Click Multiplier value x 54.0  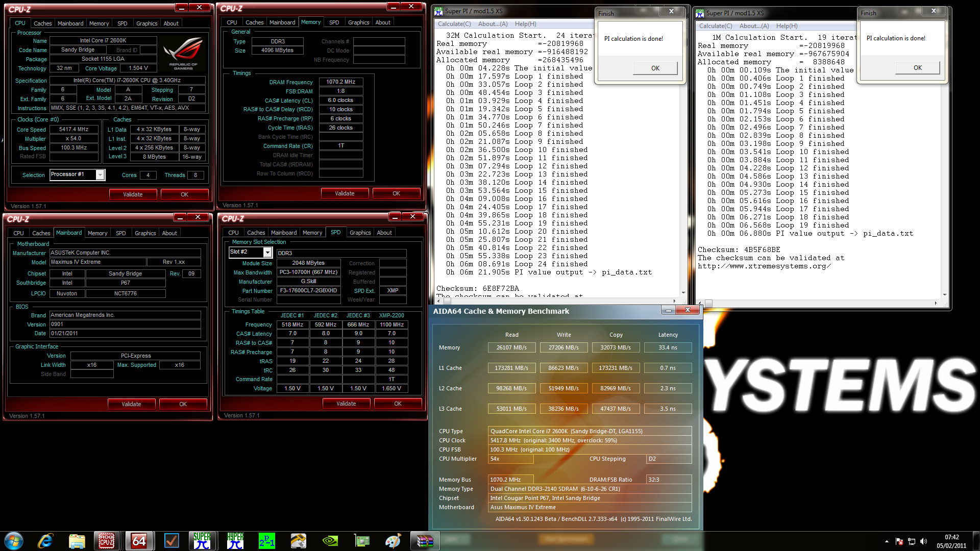click(x=73, y=139)
